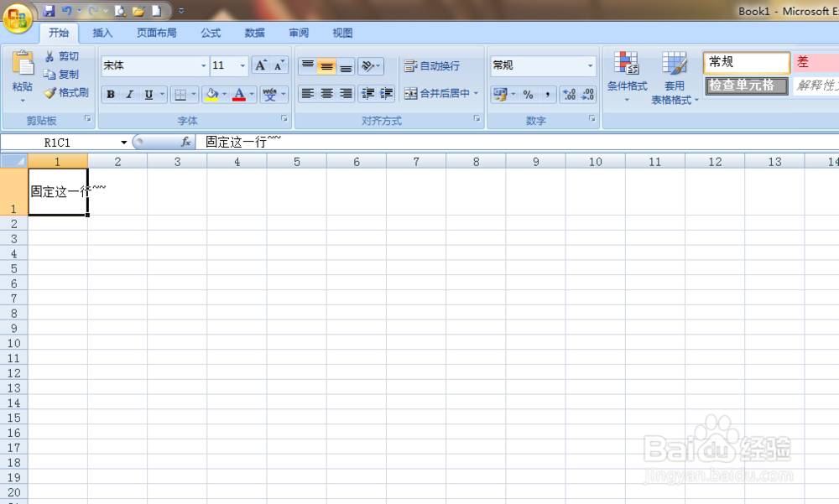Click 合并后居中 merge and center
The height and width of the screenshot is (504, 839).
(x=438, y=94)
